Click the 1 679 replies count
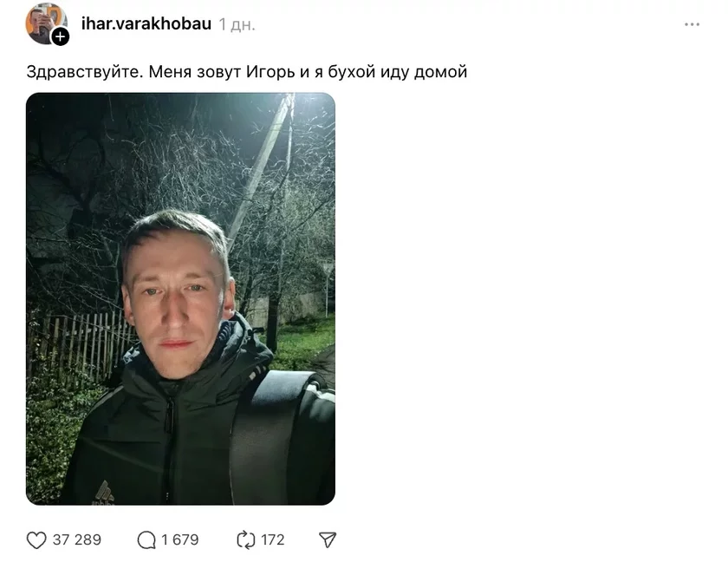The width and height of the screenshot is (728, 562). click(179, 539)
